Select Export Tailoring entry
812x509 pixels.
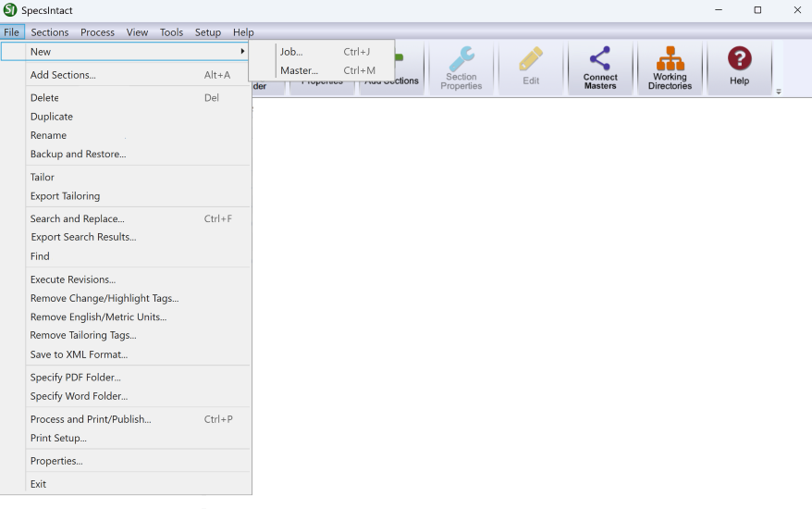point(126,196)
